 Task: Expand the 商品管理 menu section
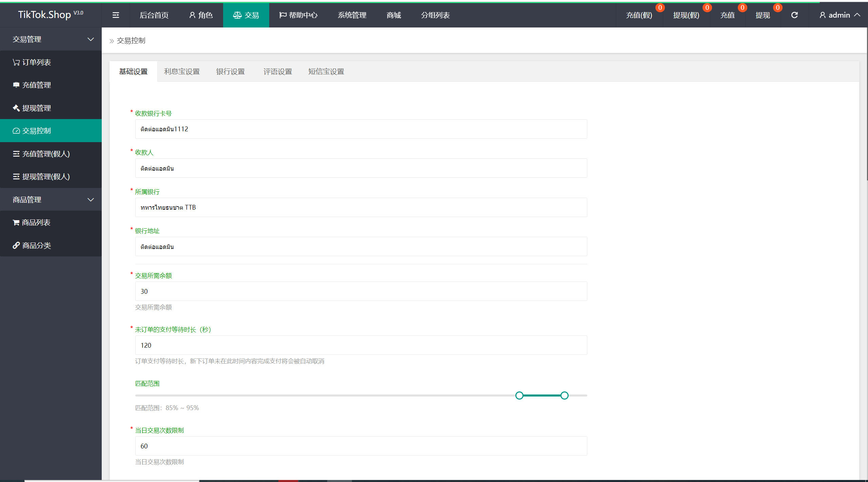tap(51, 199)
